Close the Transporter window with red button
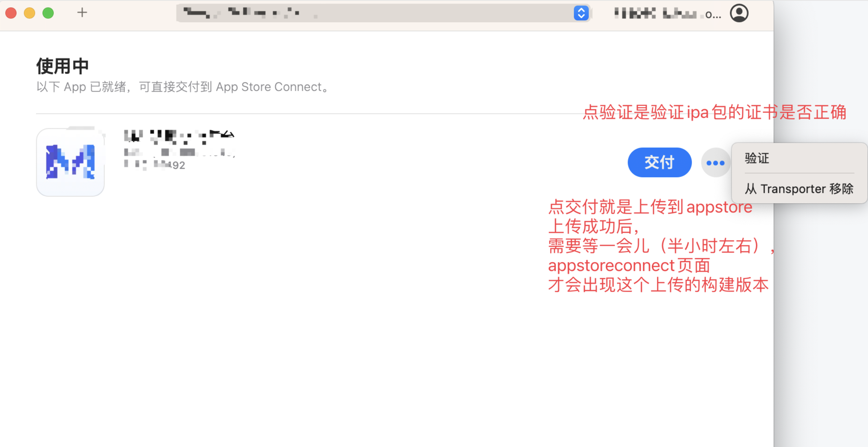 11,13
